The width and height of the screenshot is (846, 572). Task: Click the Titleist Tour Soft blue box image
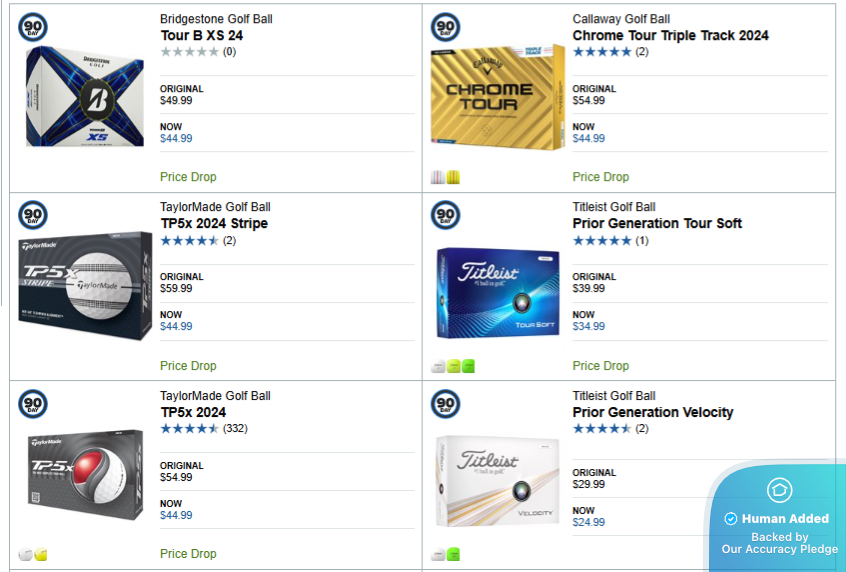(497, 293)
